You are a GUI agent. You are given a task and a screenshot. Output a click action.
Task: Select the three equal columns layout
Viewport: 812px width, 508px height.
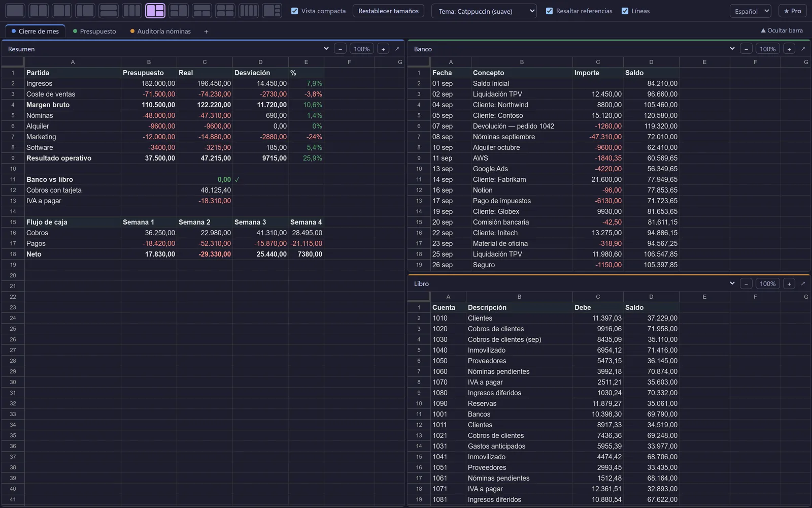[132, 11]
